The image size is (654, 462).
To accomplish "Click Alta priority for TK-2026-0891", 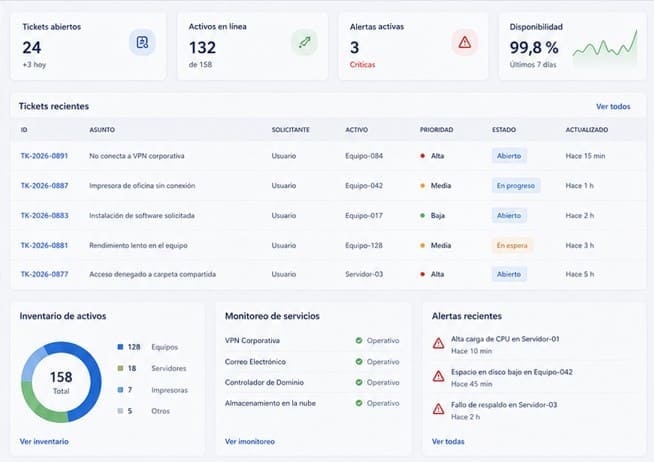I will (x=432, y=156).
